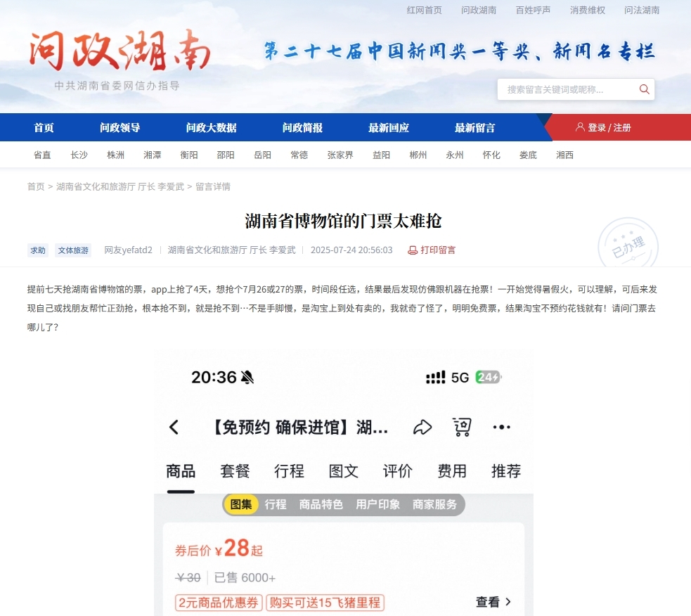The height and width of the screenshot is (616, 691).
Task: Click the search input field
Action: click(562, 89)
